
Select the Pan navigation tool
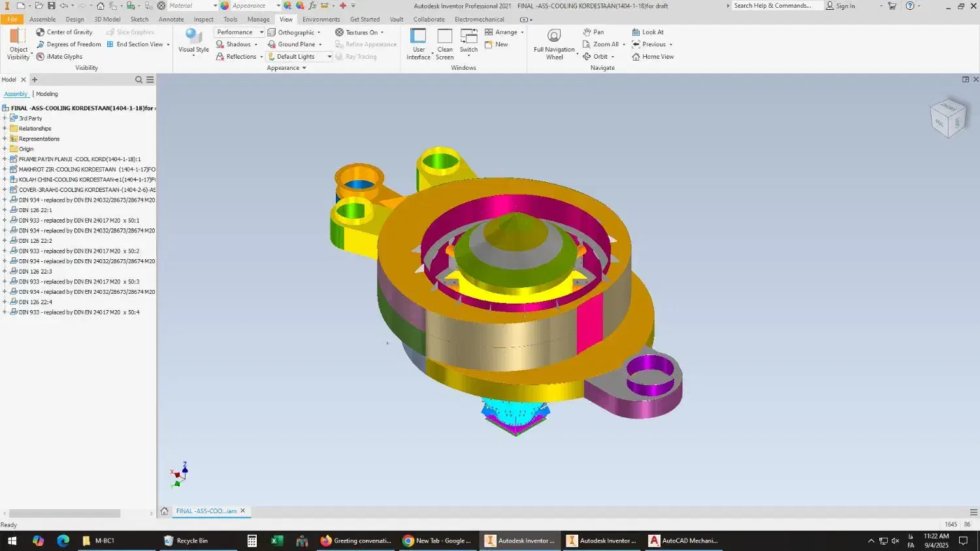[x=593, y=32]
